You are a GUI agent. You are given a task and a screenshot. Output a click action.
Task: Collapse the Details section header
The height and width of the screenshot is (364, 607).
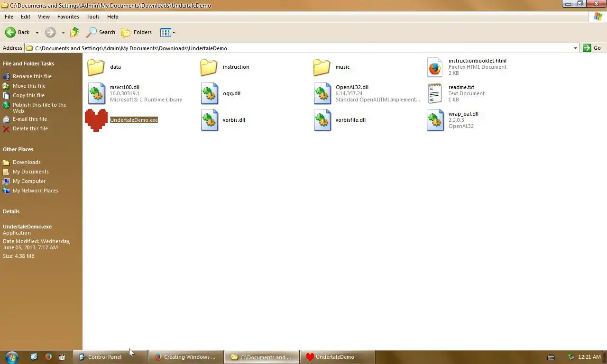[11, 211]
